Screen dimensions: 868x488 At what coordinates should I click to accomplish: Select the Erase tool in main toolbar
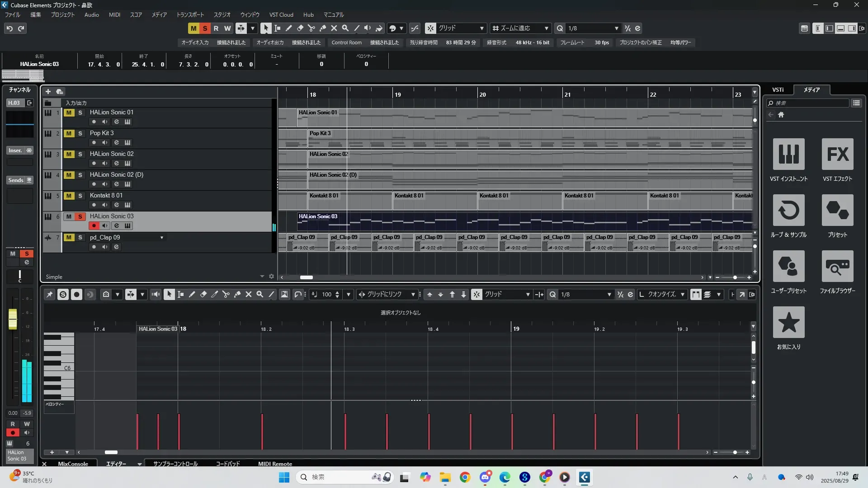click(x=300, y=28)
